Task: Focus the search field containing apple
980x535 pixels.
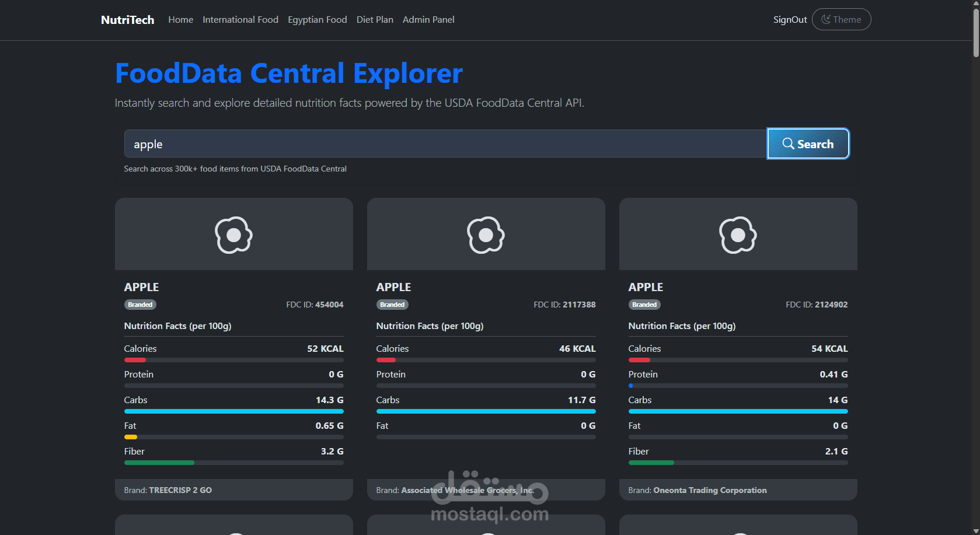Action: click(445, 144)
